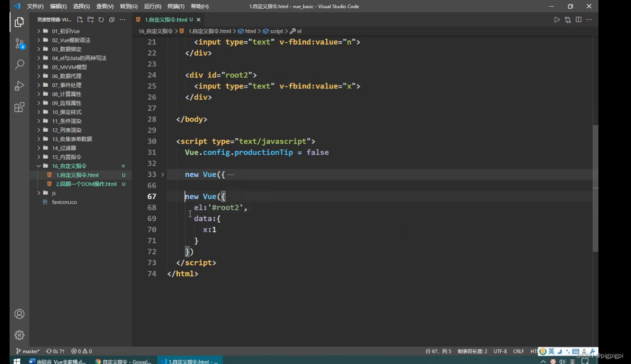Click the 行 67, 列 5 cursor position
The width and height of the screenshot is (631, 364).
[x=438, y=351]
